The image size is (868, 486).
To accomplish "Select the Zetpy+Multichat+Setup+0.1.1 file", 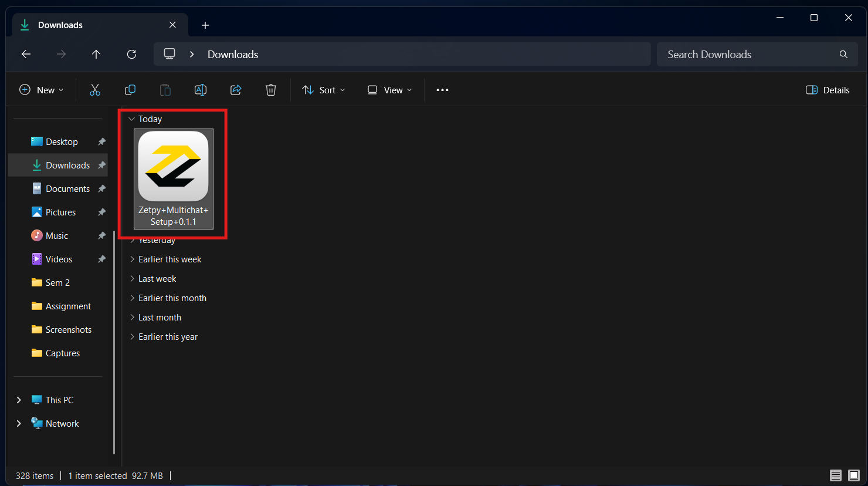I will point(174,178).
